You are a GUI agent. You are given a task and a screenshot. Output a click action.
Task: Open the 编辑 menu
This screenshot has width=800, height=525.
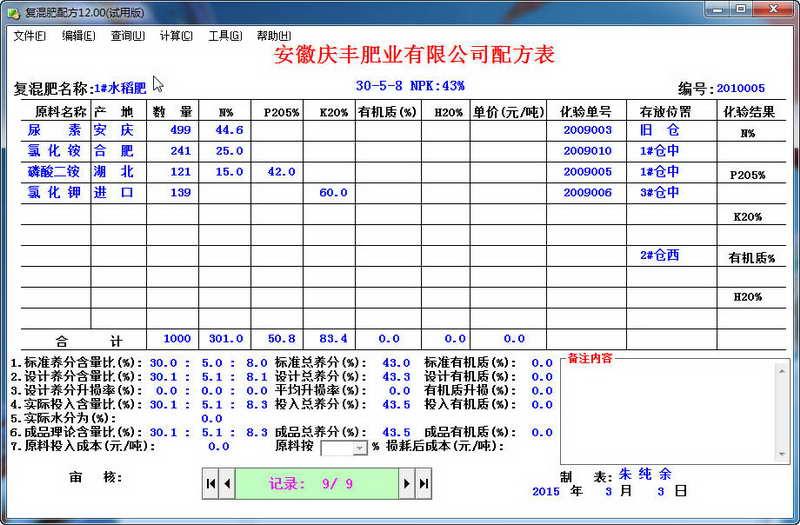pos(78,36)
